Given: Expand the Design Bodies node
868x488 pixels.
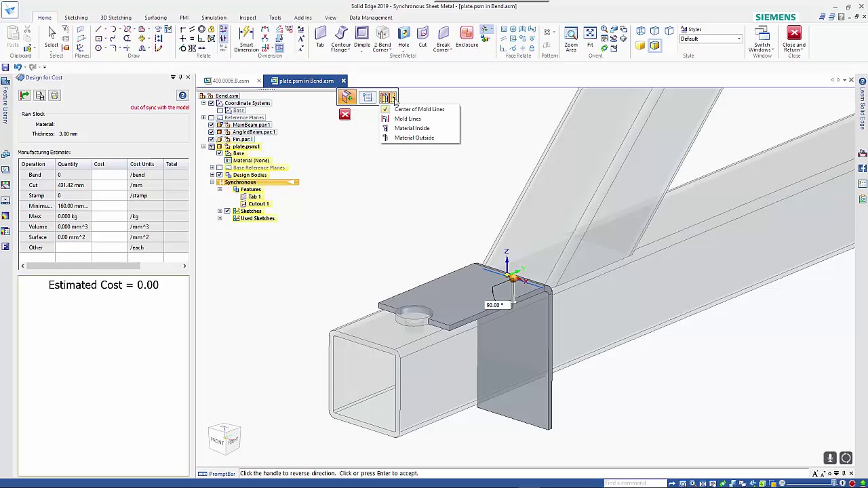Looking at the screenshot, I should [x=212, y=175].
